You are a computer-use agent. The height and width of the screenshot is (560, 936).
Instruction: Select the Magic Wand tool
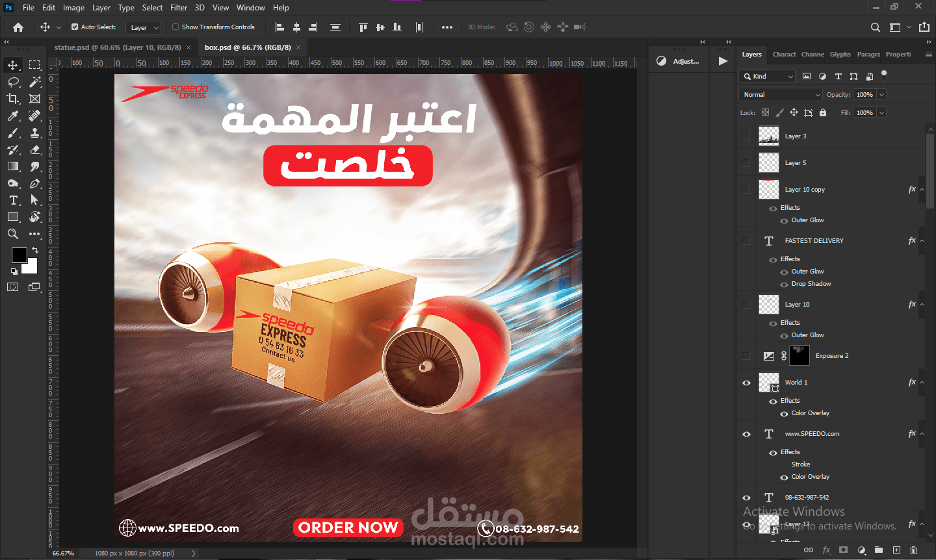34,82
